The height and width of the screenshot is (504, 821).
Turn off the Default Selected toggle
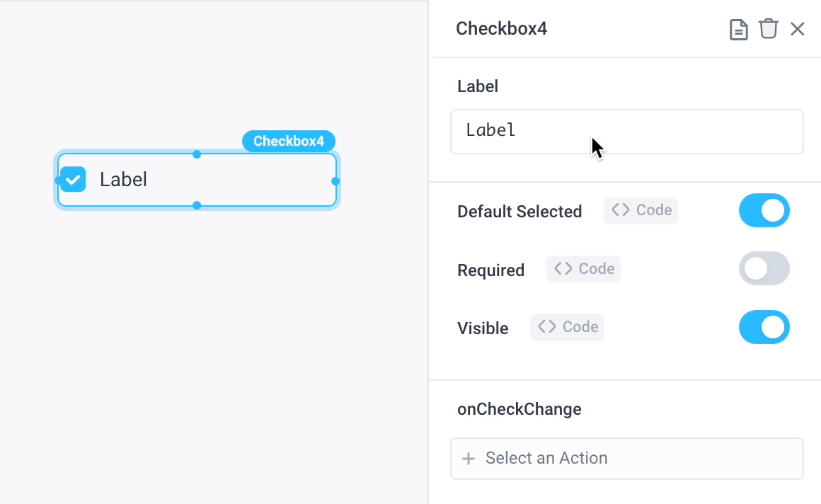(764, 210)
